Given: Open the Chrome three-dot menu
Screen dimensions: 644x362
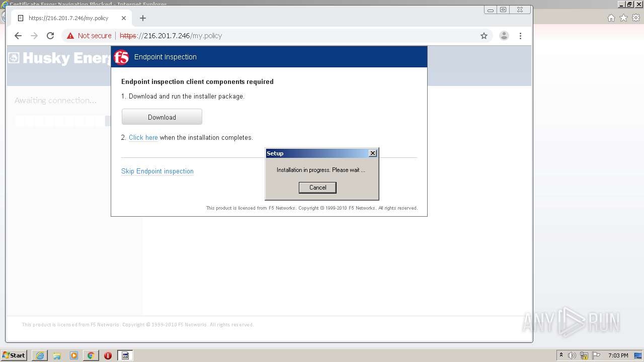Looking at the screenshot, I should (520, 36).
